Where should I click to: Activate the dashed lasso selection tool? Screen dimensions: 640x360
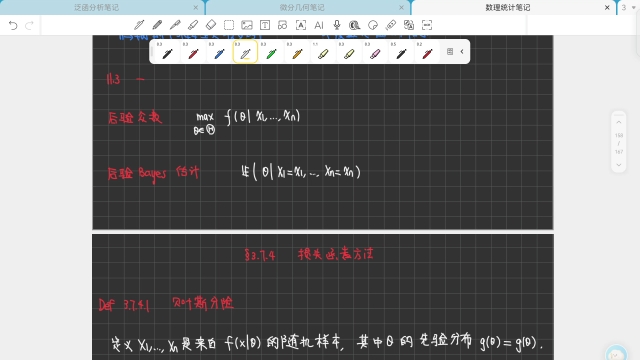tap(229, 25)
